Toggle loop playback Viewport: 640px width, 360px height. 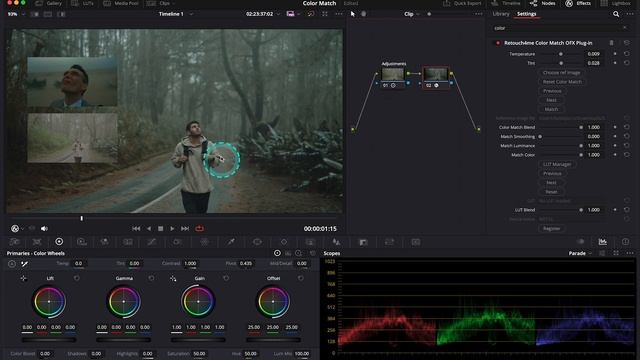tap(200, 229)
